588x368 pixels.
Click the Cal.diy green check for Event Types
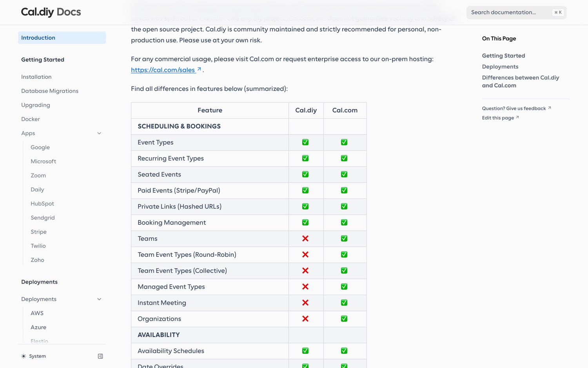pos(305,142)
